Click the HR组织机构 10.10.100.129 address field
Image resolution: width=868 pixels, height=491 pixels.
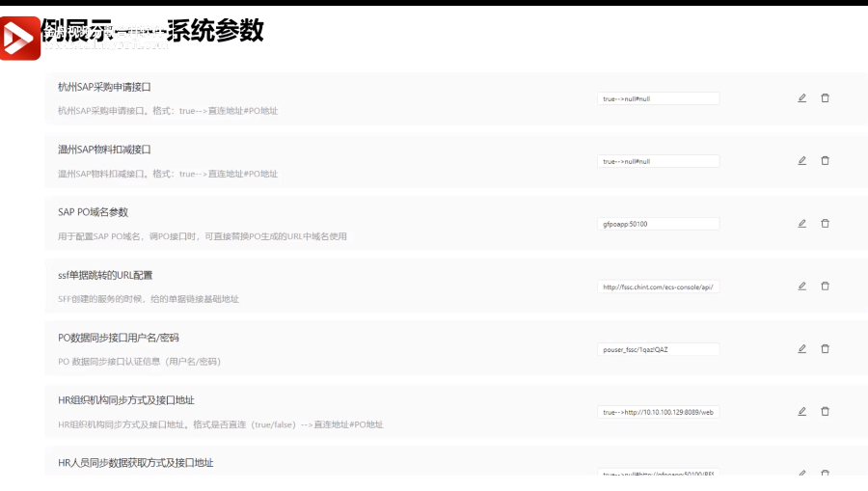[658, 412]
